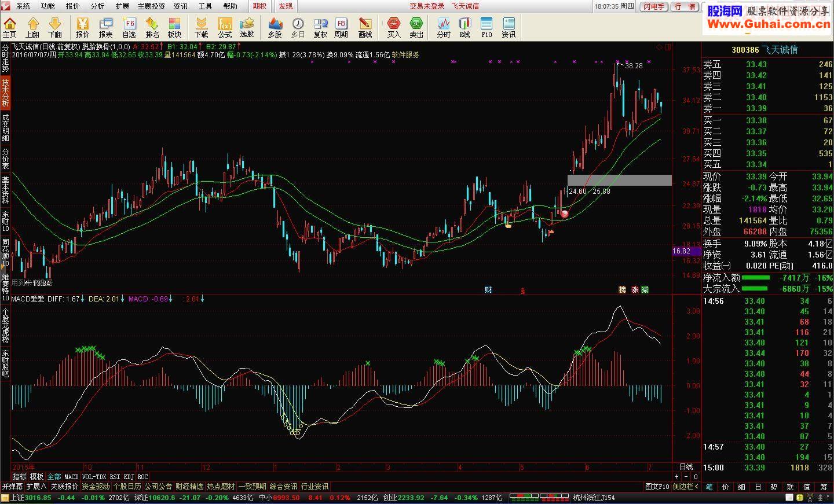Open the 指标 indicator list
Viewport: 834px width, 504px height.
click(x=19, y=477)
